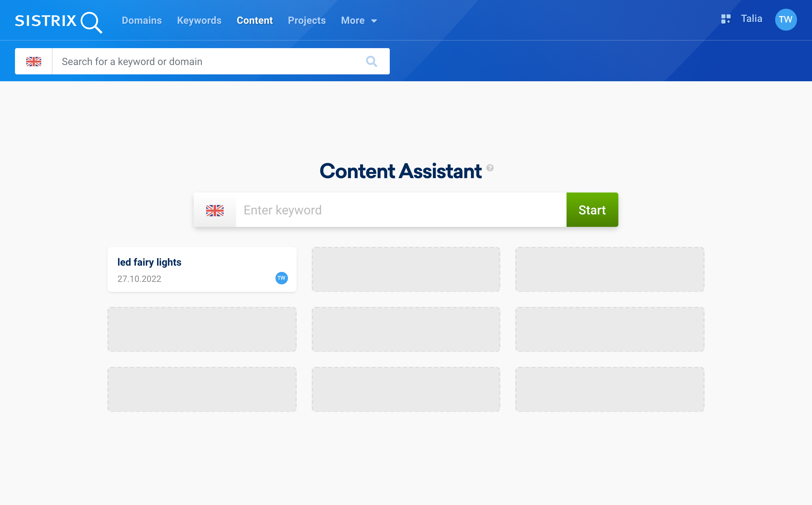Click the Start button to begin analysis
This screenshot has width=812, height=505.
(x=592, y=209)
